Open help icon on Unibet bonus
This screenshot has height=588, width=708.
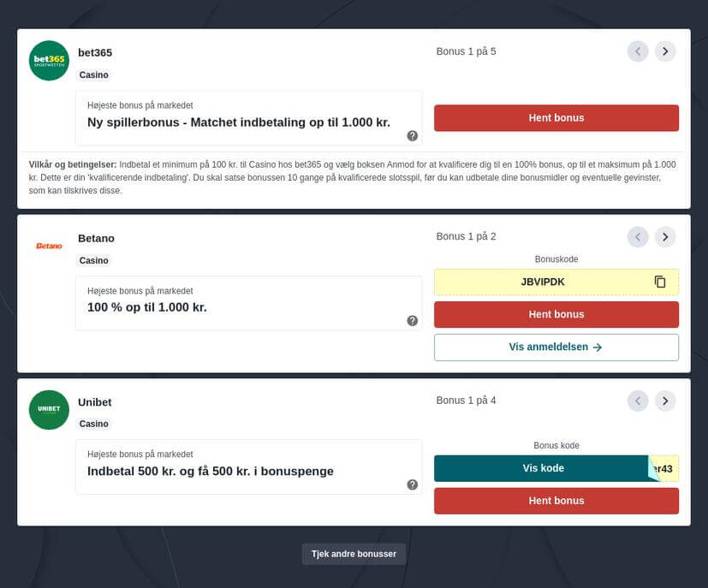point(412,484)
